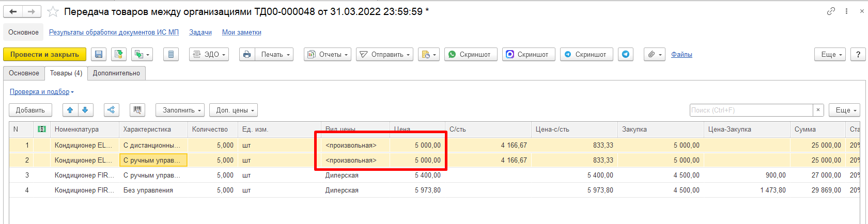The height and width of the screenshot is (224, 868).
Task: Select the 27 000,00 sum cell
Action: point(818,175)
